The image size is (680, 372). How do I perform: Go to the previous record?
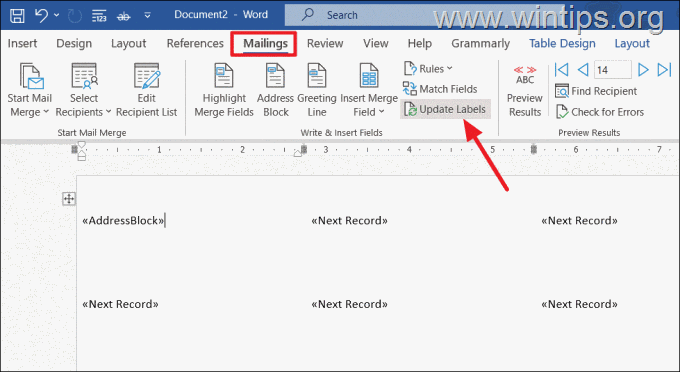(x=583, y=69)
